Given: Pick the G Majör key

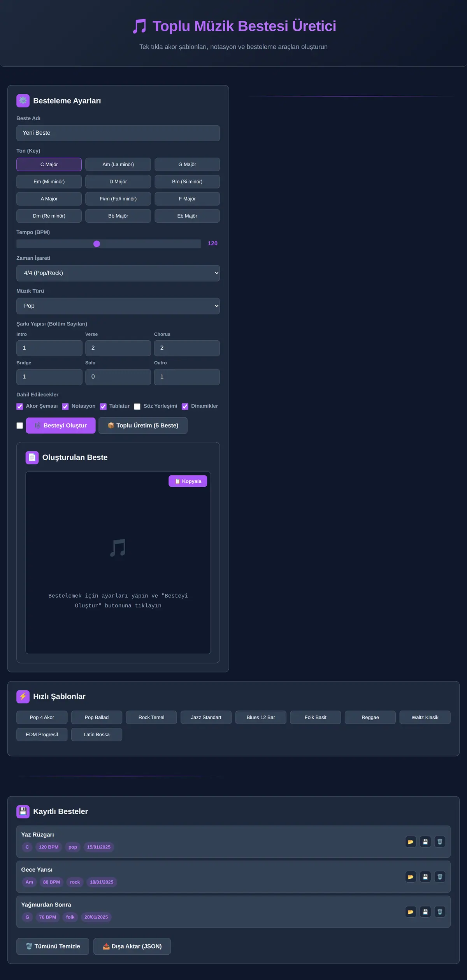Looking at the screenshot, I should pyautogui.click(x=187, y=164).
